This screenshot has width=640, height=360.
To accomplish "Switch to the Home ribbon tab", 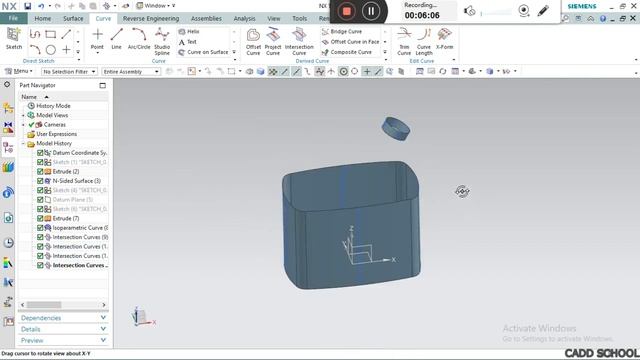I will click(x=42, y=18).
